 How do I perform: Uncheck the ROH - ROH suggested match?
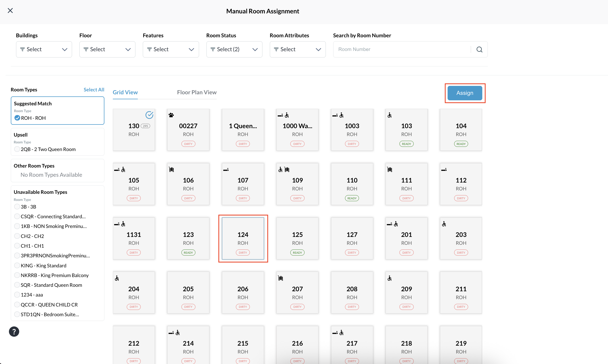pyautogui.click(x=17, y=118)
